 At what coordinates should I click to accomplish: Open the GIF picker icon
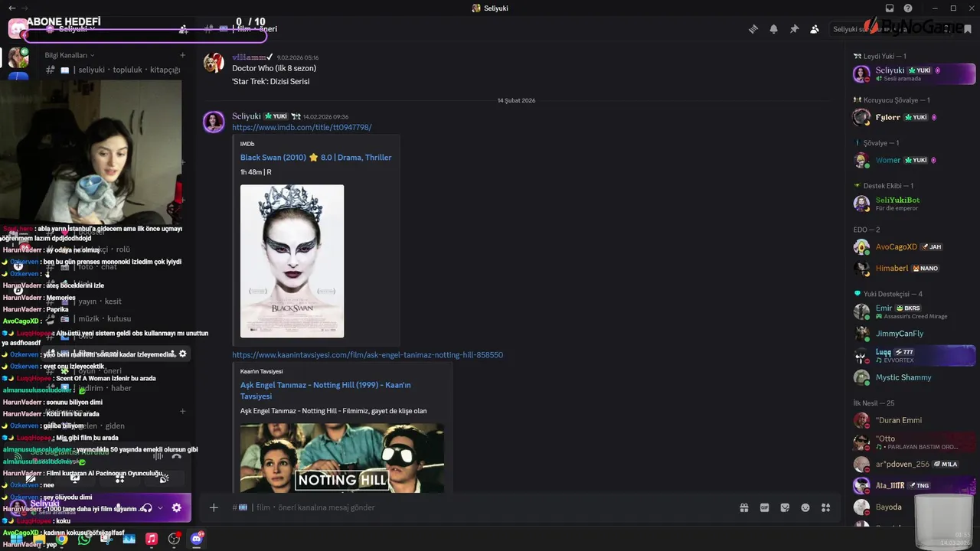[764, 507]
